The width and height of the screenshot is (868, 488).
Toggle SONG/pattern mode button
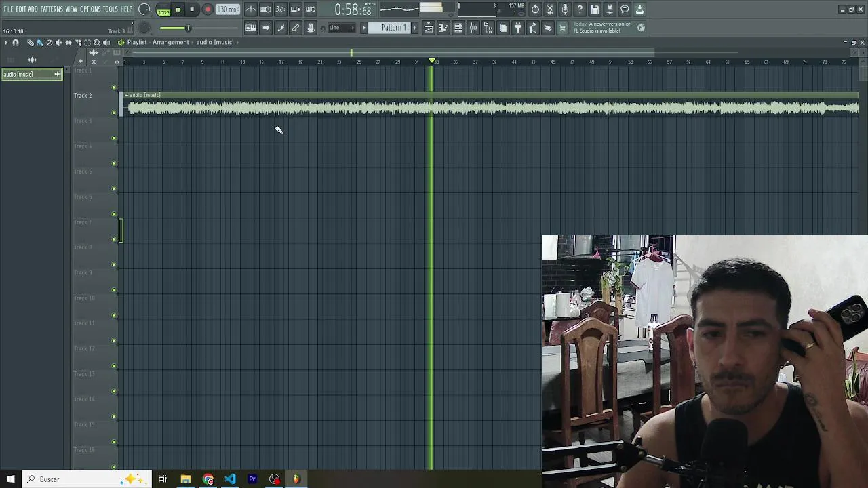coord(163,10)
